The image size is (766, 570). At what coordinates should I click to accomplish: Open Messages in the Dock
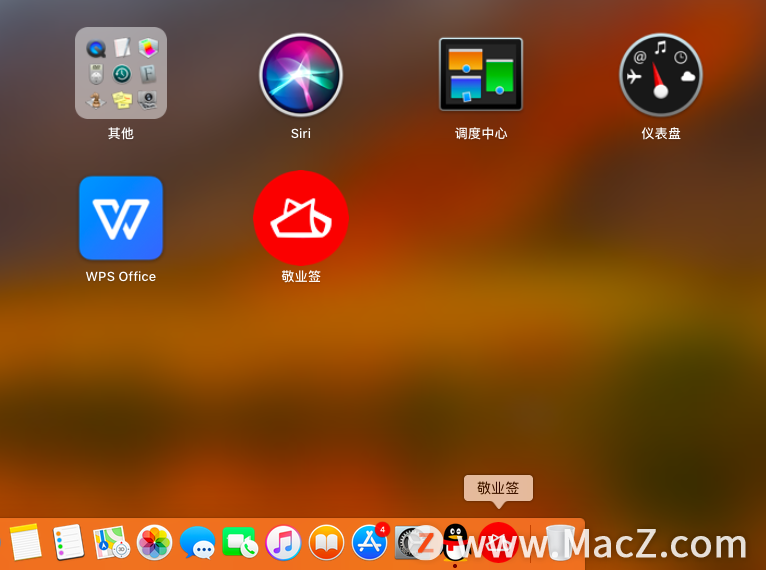[197, 542]
